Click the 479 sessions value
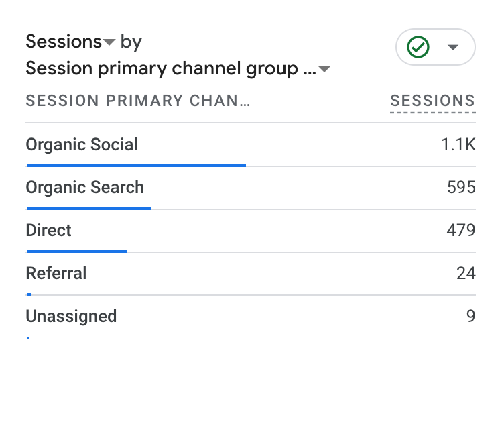This screenshot has width=504, height=440. pos(461,230)
